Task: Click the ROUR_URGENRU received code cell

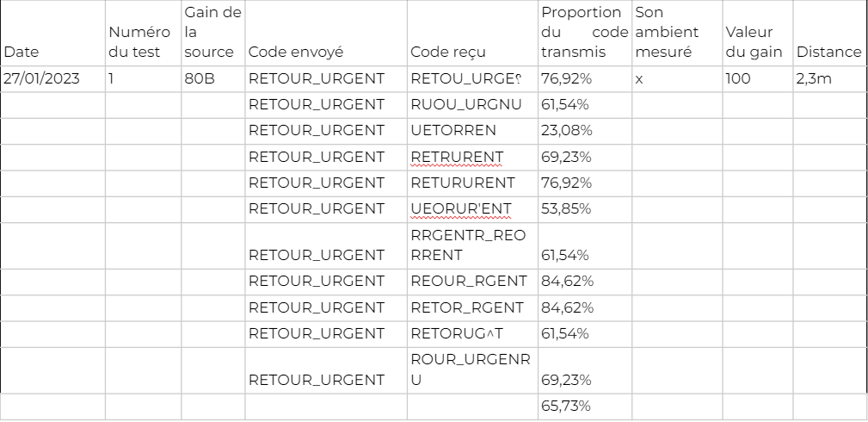Action: pos(473,370)
